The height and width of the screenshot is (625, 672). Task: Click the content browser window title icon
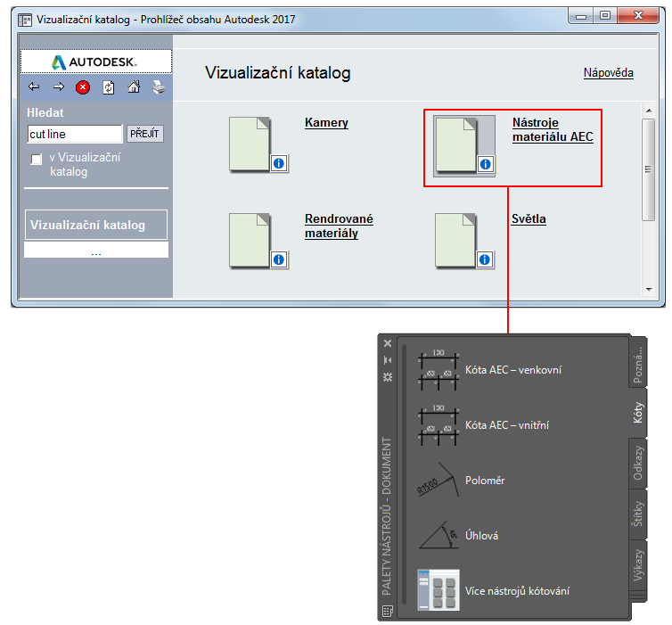tap(25, 20)
